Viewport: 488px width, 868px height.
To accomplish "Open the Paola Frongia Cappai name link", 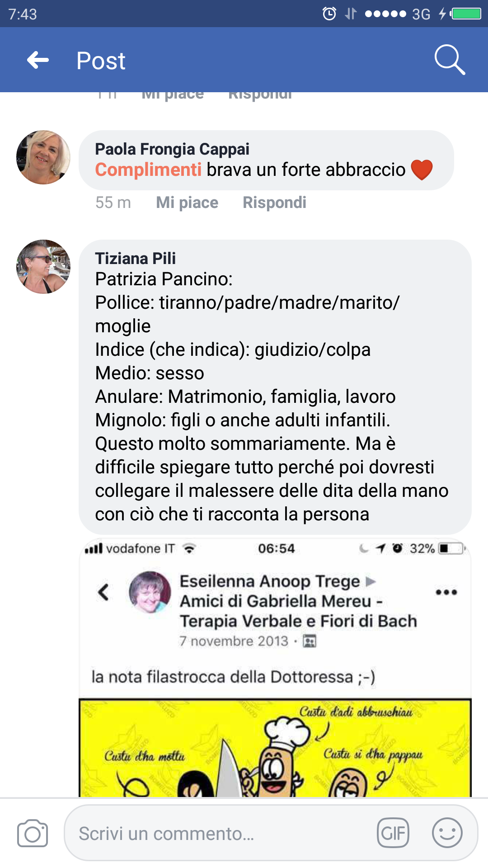I will (172, 149).
